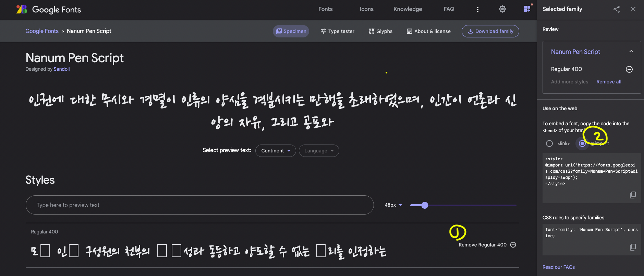Click Remove all link
Viewport: 644px width, 276px height.
click(609, 82)
